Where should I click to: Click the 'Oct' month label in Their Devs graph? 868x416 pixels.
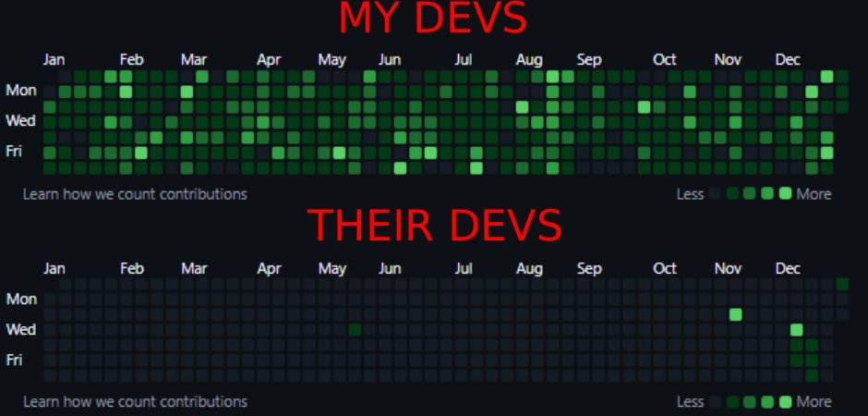pyautogui.click(x=665, y=269)
